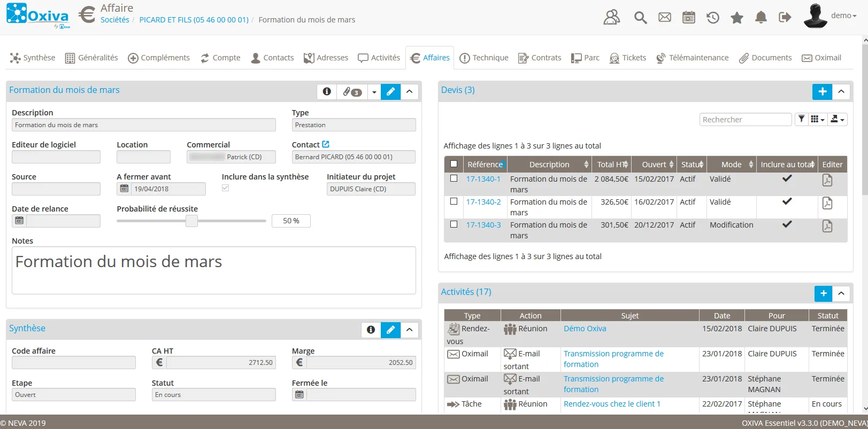Screen dimensions: 868x429
Task: Tick the select-all checkbox in Devis header
Action: 454,164
